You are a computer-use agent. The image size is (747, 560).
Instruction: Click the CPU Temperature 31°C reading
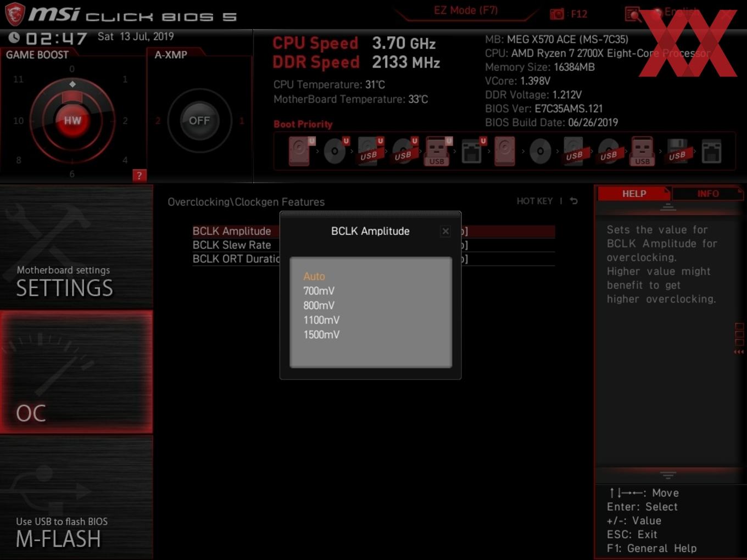[x=329, y=85]
